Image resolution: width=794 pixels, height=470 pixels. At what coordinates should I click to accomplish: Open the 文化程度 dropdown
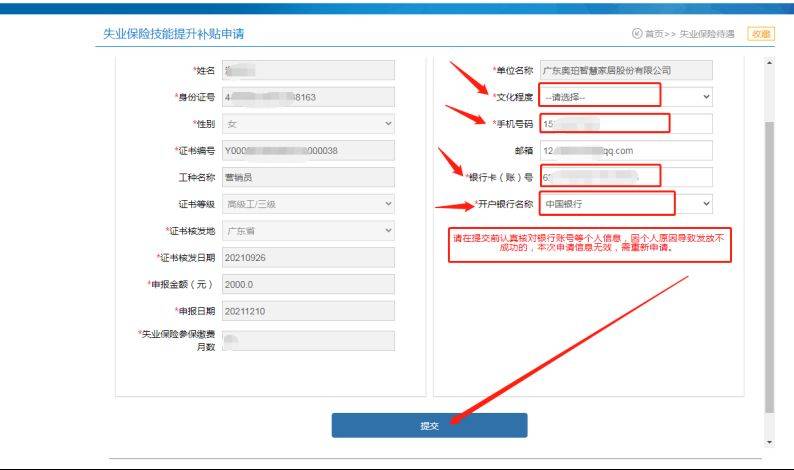point(625,97)
